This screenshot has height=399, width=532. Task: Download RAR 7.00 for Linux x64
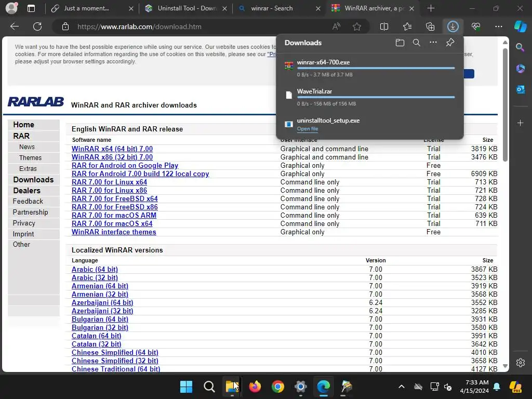coord(109,182)
